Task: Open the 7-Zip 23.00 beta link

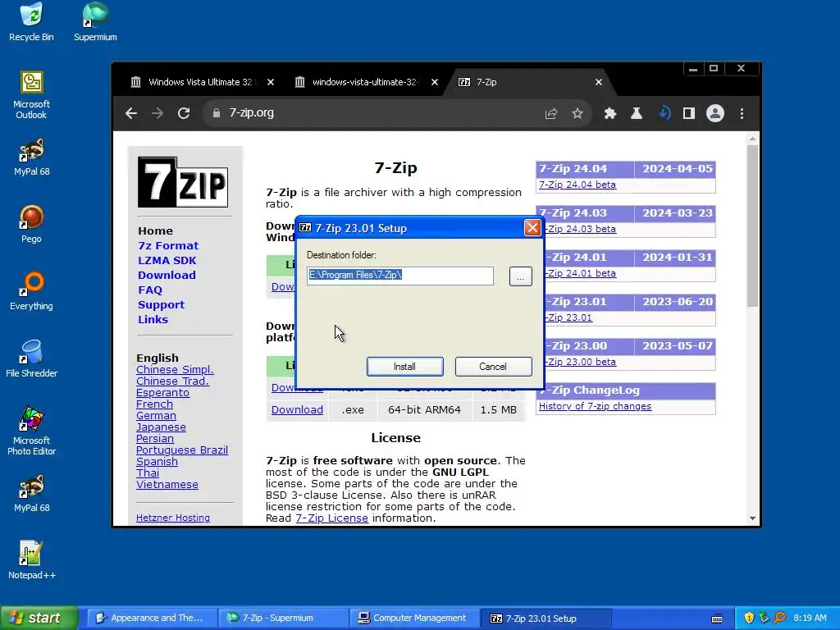Action: [x=581, y=362]
